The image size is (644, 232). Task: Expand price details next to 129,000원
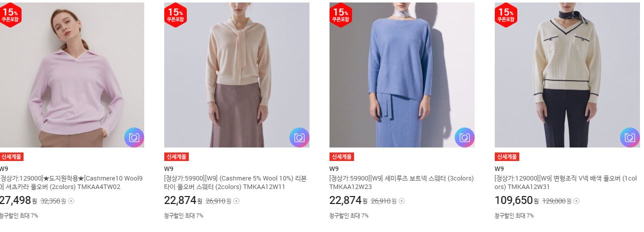[576, 201]
